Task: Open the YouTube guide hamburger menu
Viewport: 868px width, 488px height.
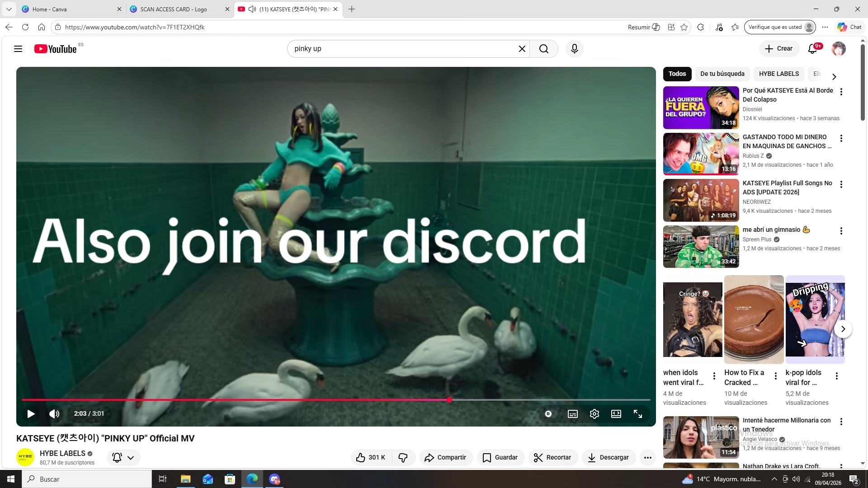Action: (18, 49)
